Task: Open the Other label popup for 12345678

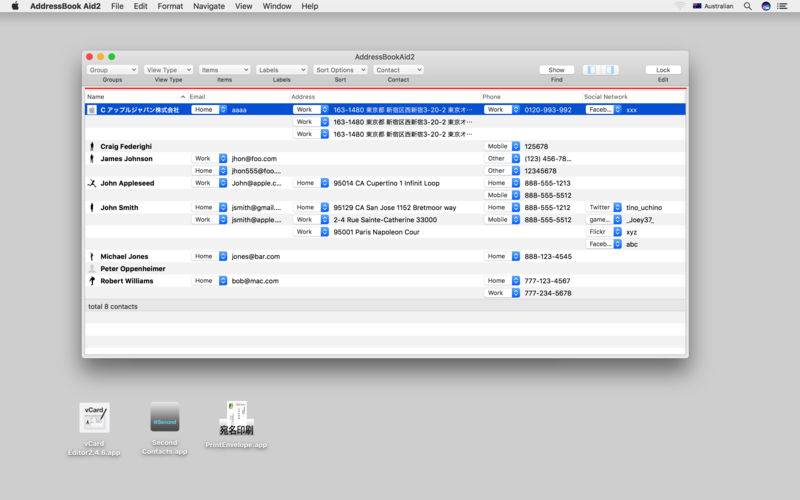Action: (x=502, y=171)
